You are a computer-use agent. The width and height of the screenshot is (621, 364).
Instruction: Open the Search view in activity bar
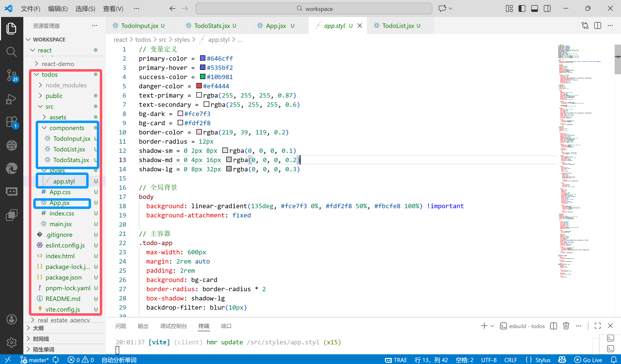[11, 52]
